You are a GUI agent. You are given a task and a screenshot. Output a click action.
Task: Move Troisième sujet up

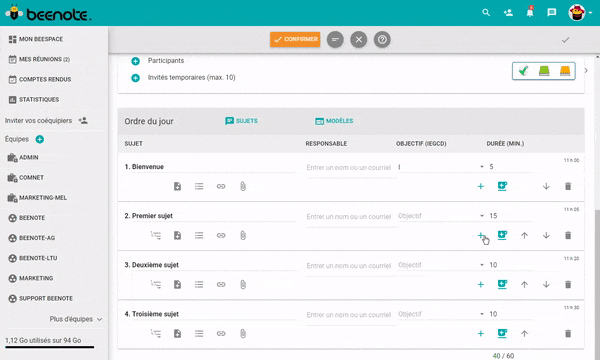[524, 333]
